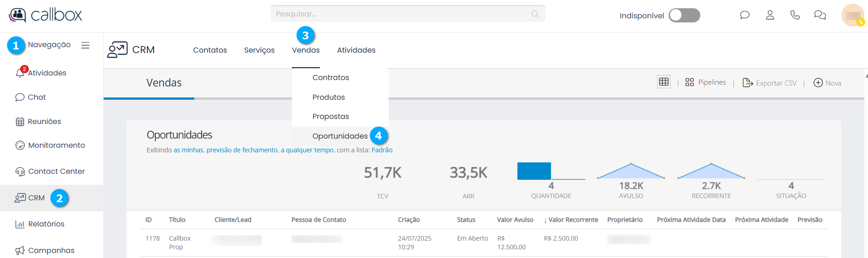Select Oportunidades from Vendas menu
The width and height of the screenshot is (868, 258).
pos(340,136)
